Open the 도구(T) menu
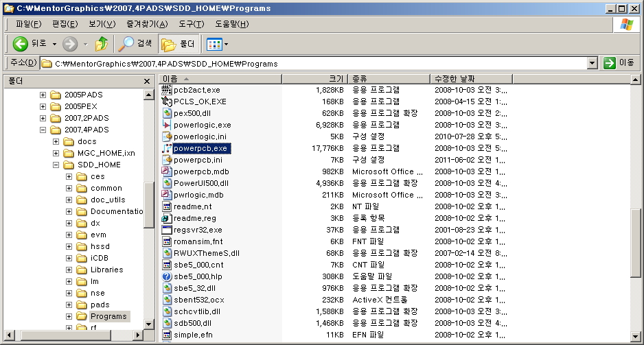Viewport: 644px width, 345px height. click(192, 24)
